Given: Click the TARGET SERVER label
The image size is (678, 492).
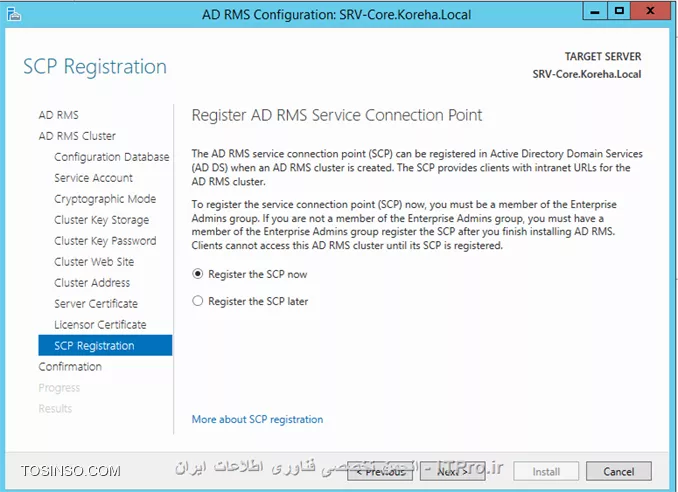Looking at the screenshot, I should pyautogui.click(x=603, y=57).
